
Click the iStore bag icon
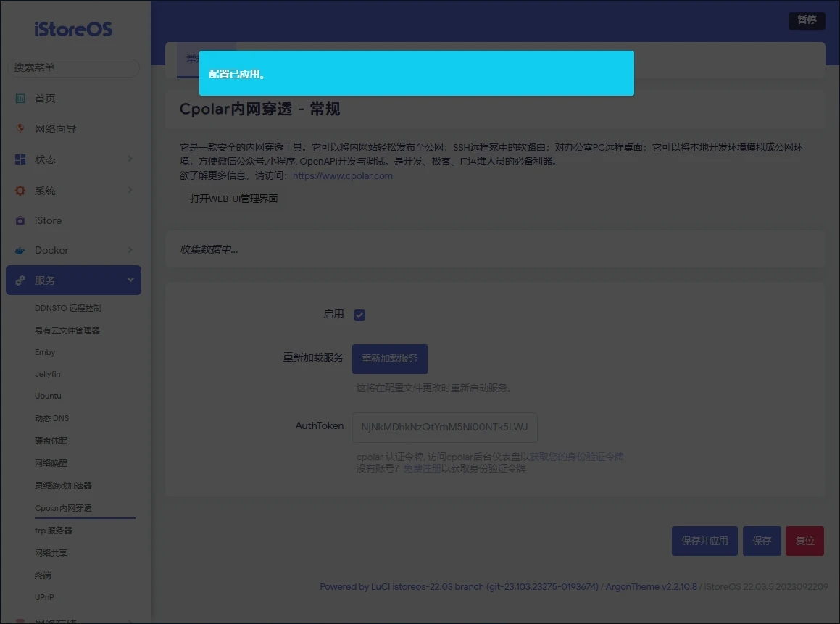[x=20, y=220]
